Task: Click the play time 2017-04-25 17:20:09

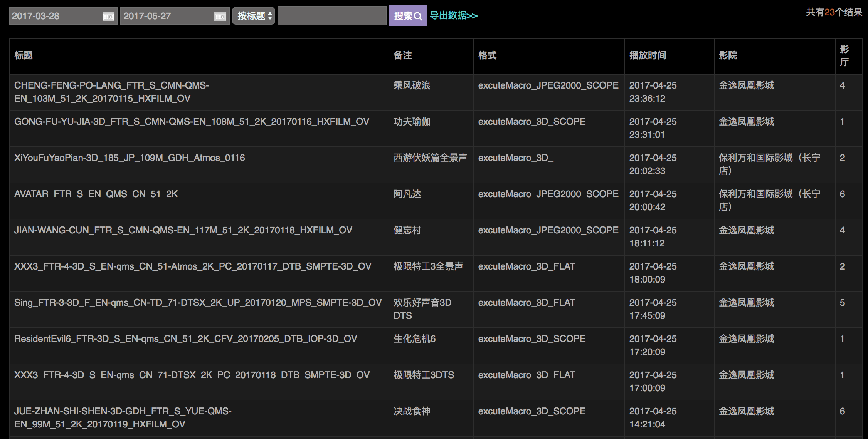Action: 653,345
